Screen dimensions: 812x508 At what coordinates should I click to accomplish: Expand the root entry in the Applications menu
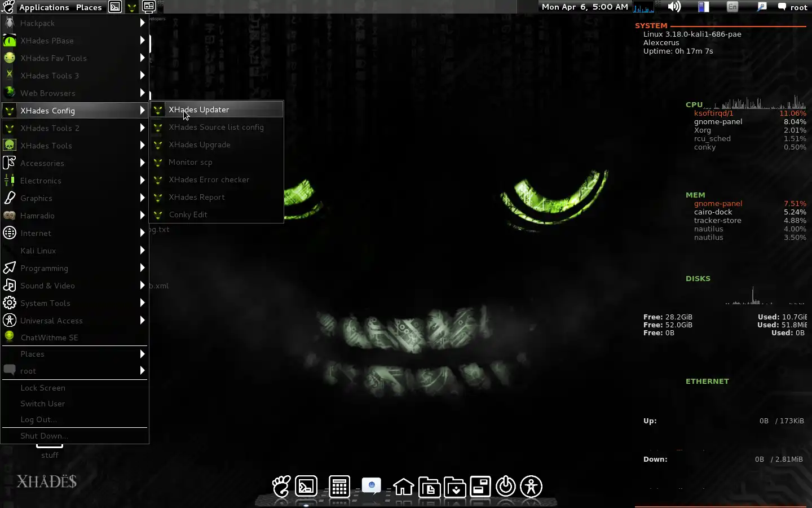pos(74,371)
